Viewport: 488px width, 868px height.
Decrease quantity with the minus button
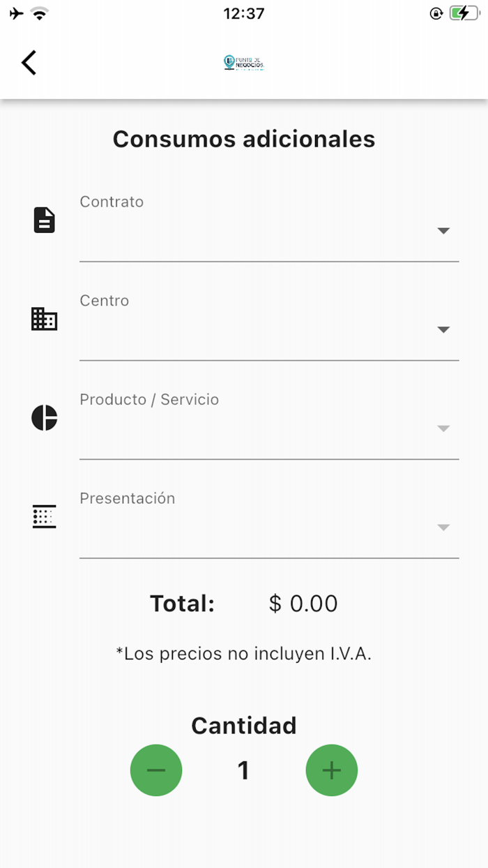[156, 770]
